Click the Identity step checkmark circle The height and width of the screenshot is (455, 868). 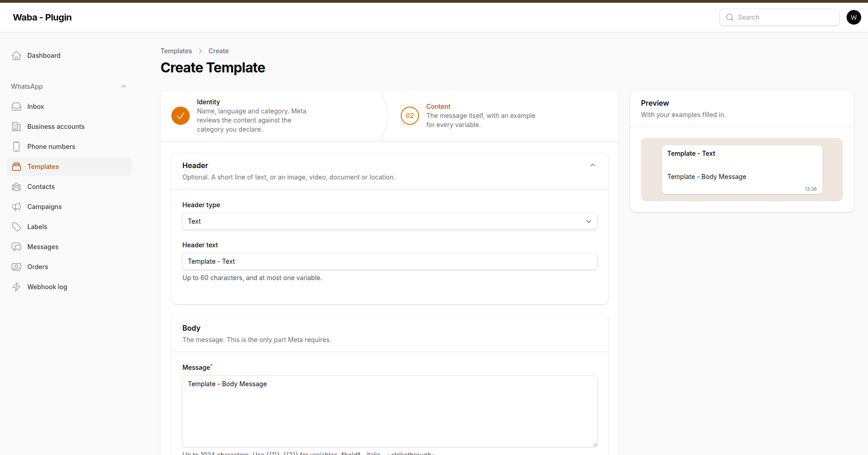pyautogui.click(x=181, y=116)
